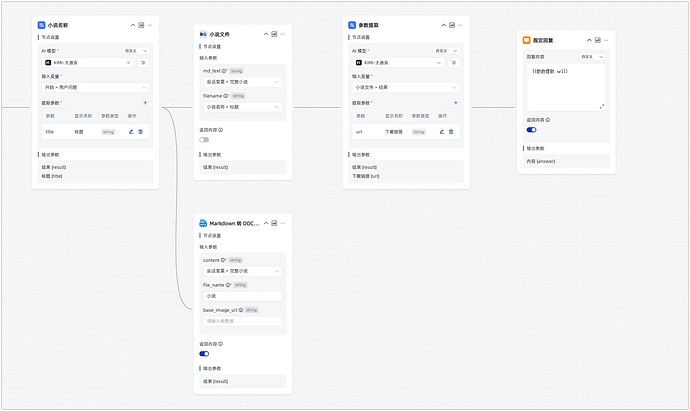Collapse the 参数提取 node
The width and height of the screenshot is (690, 411).
tap(443, 25)
